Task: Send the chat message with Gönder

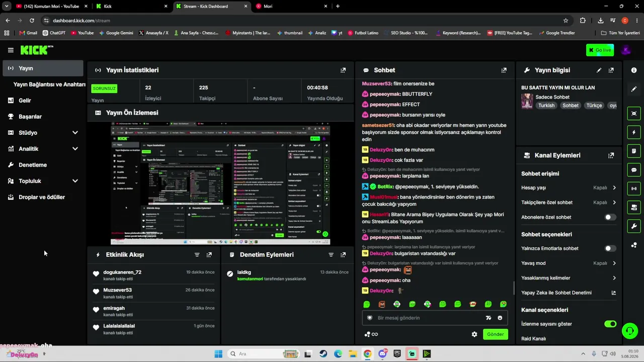Action: tap(495, 334)
